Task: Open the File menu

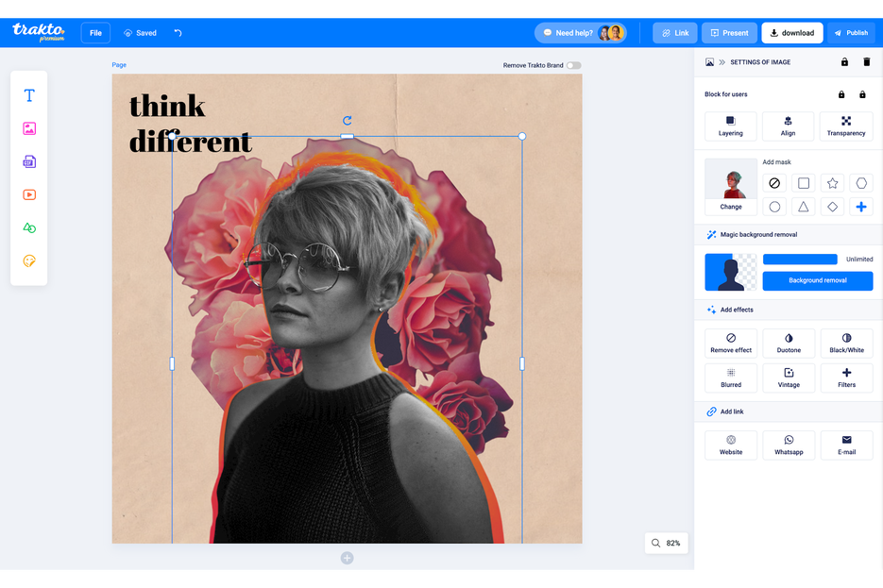Action: tap(94, 32)
